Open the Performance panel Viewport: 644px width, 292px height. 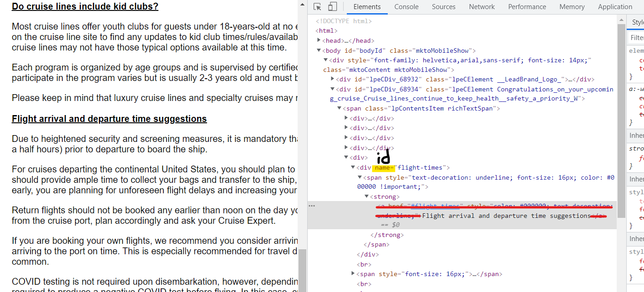pyautogui.click(x=527, y=6)
